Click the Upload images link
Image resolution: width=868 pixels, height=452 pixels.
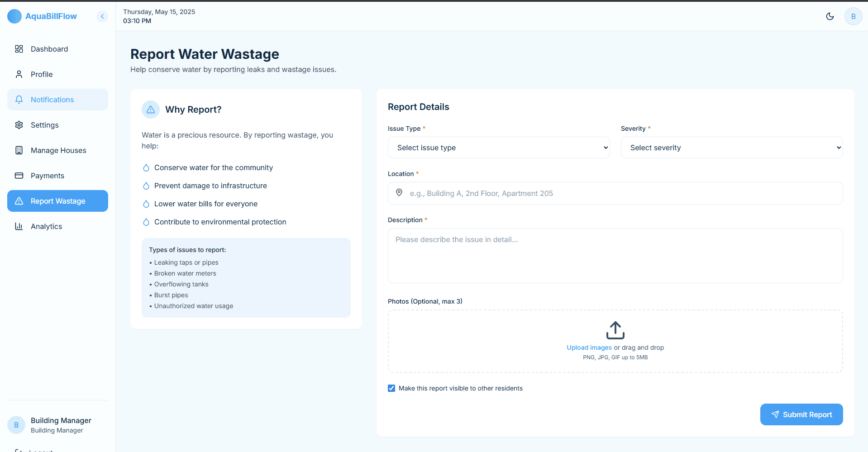pyautogui.click(x=589, y=347)
